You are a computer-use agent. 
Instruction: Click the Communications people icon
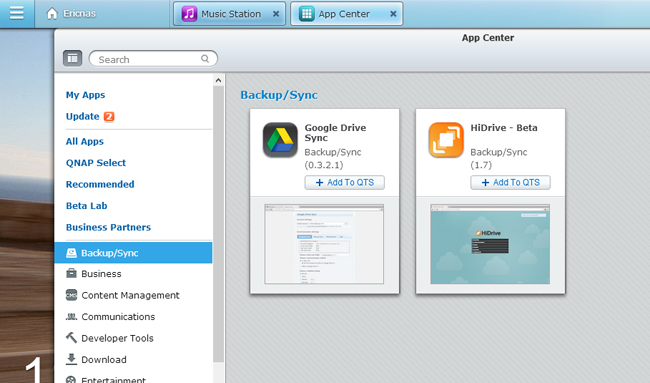(71, 317)
